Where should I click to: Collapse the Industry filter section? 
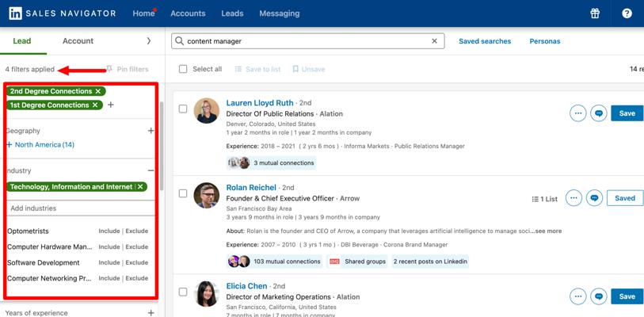(x=151, y=170)
